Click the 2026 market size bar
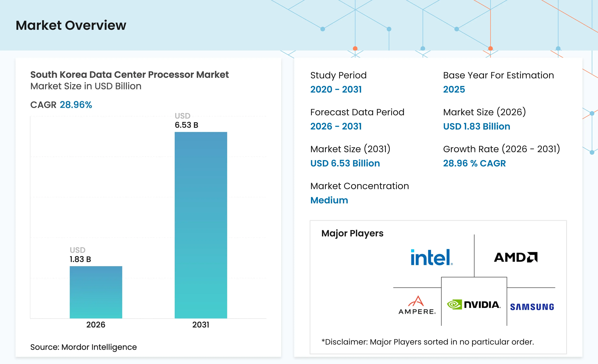 96,292
